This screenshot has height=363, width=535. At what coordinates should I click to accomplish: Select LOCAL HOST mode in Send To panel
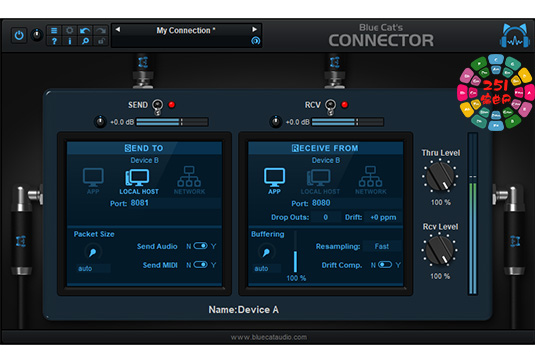139,182
